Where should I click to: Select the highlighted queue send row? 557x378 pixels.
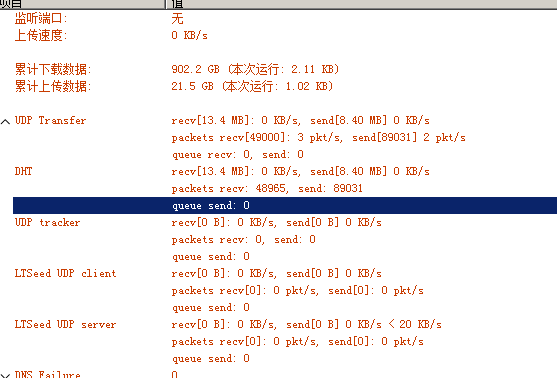285,205
